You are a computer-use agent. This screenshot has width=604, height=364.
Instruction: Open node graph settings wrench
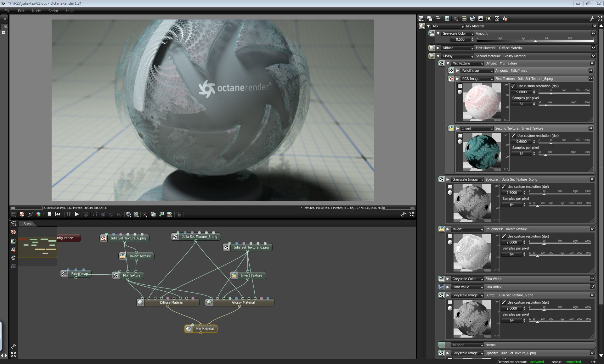[x=14, y=346]
